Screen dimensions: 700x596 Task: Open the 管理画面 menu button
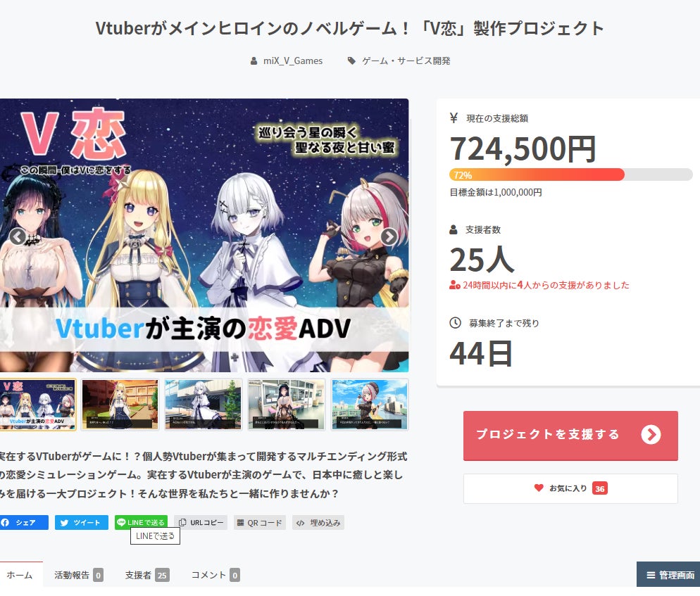(668, 575)
